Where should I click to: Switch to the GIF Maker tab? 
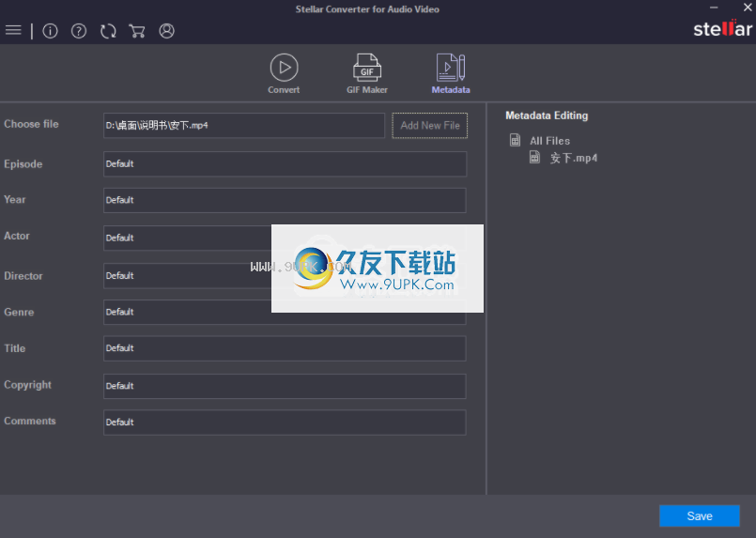(367, 74)
